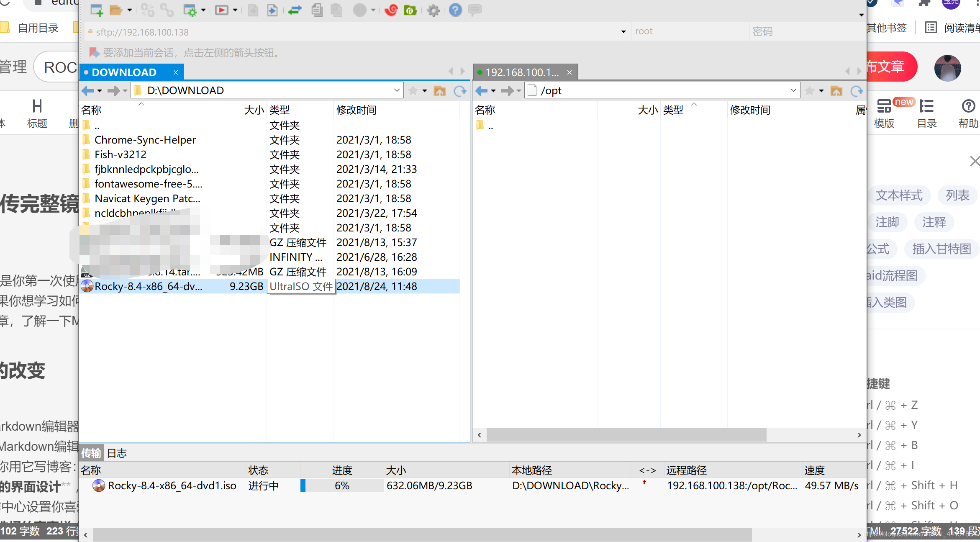Open 帮助 help in background editor
Image resolution: width=980 pixels, height=542 pixels.
(x=968, y=114)
